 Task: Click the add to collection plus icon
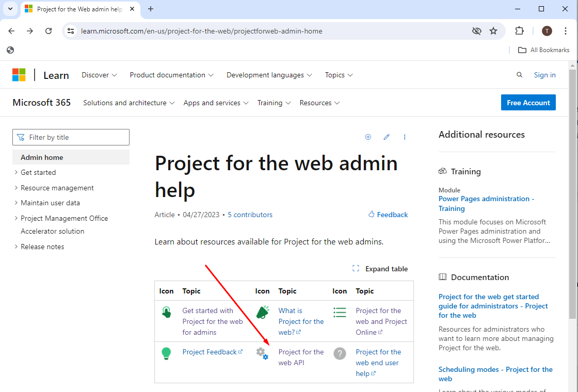tap(368, 137)
